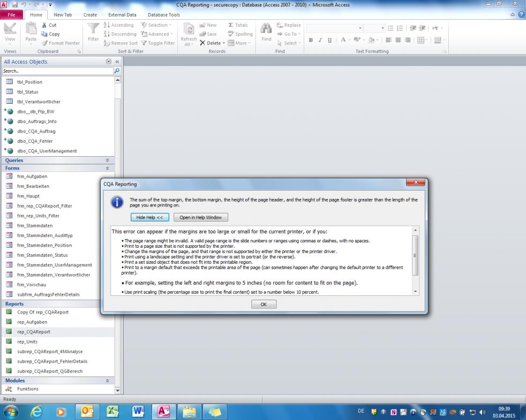526x420 pixels.
Task: Open the File tab
Action: (x=11, y=15)
